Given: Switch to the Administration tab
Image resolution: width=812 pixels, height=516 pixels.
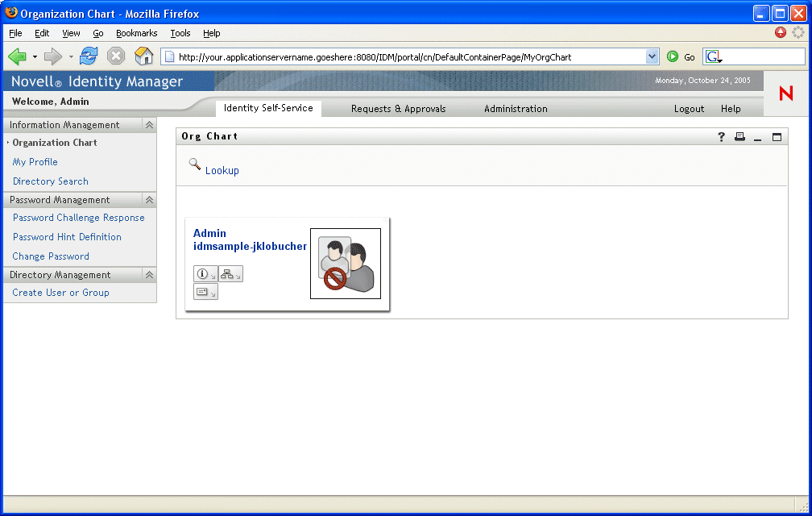Looking at the screenshot, I should click(516, 109).
